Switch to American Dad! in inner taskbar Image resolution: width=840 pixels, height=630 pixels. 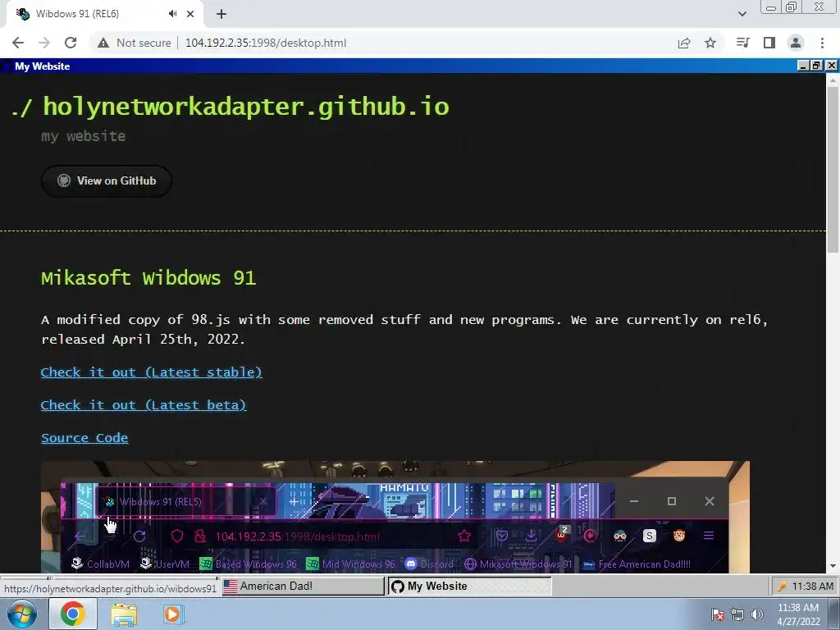point(303,586)
